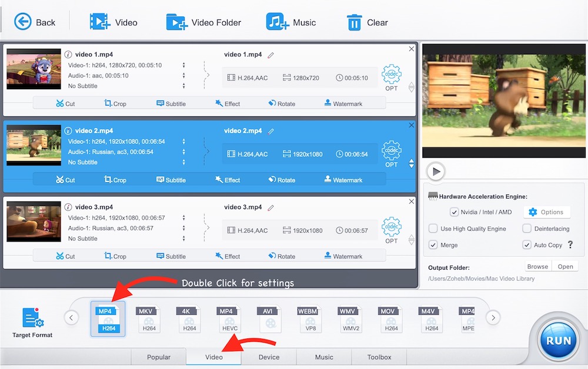The height and width of the screenshot is (369, 588).
Task: Open the Audio-1 Russian track dropdown for video 2.mp4
Action: point(184,152)
